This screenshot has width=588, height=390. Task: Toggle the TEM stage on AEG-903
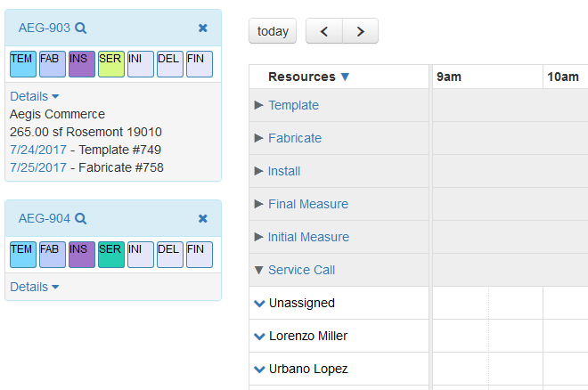(x=23, y=64)
